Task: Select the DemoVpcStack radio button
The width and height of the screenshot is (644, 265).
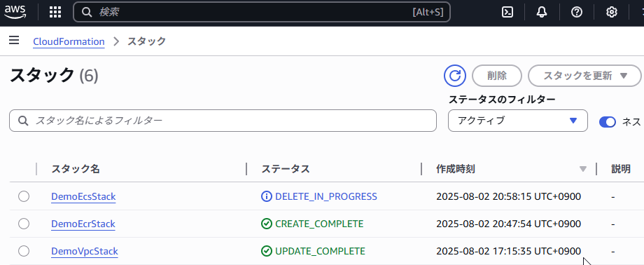Action: coord(24,251)
